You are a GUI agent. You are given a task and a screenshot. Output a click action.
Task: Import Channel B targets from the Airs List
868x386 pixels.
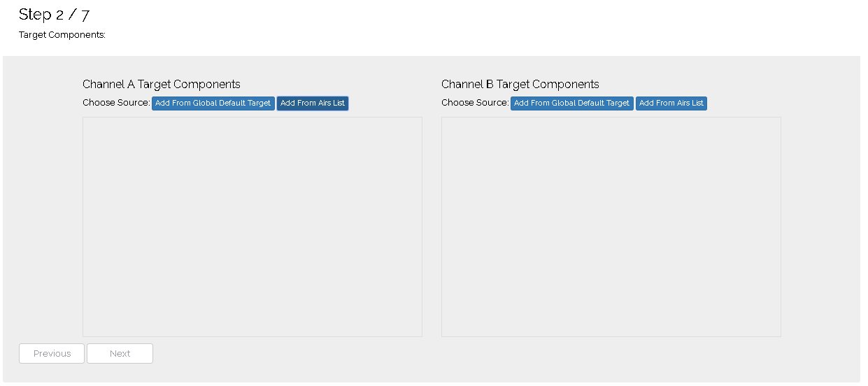coord(671,103)
